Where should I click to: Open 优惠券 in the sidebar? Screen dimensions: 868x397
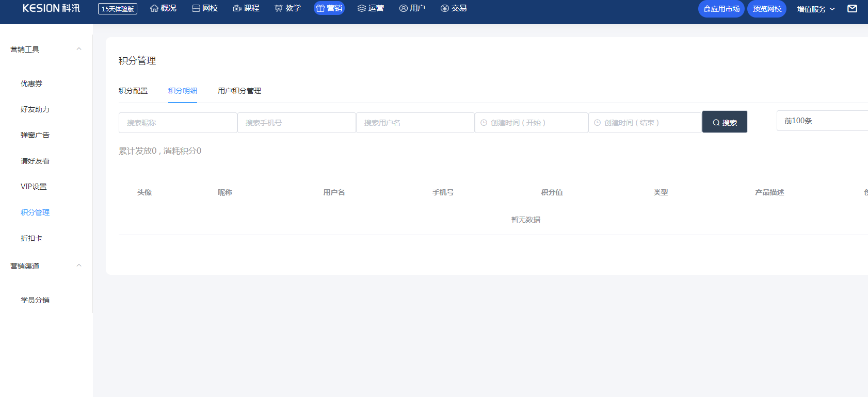31,84
